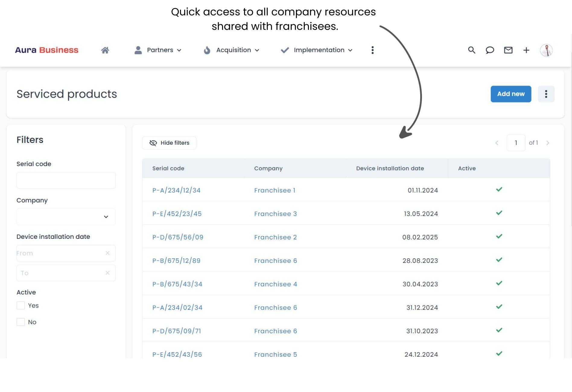Go to the home icon in navbar
Image resolution: width=572 pixels, height=392 pixels.
point(105,50)
